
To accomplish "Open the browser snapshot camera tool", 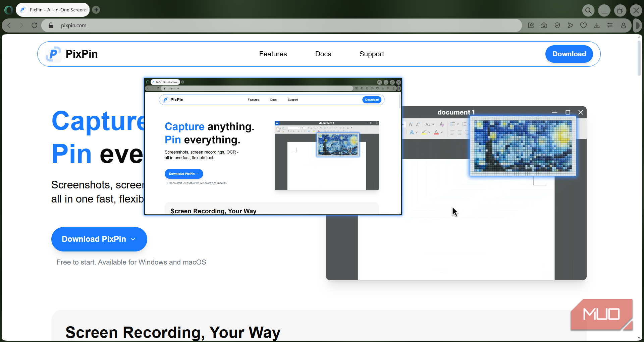I will point(544,25).
